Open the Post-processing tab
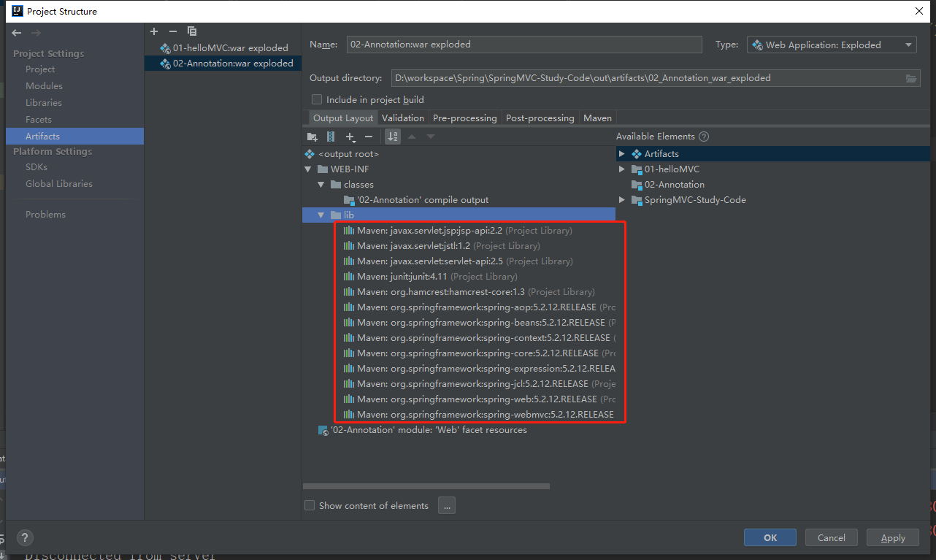936x560 pixels. pyautogui.click(x=540, y=118)
